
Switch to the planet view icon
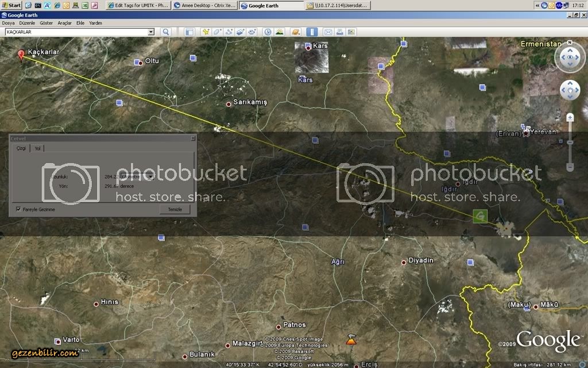[x=295, y=32]
